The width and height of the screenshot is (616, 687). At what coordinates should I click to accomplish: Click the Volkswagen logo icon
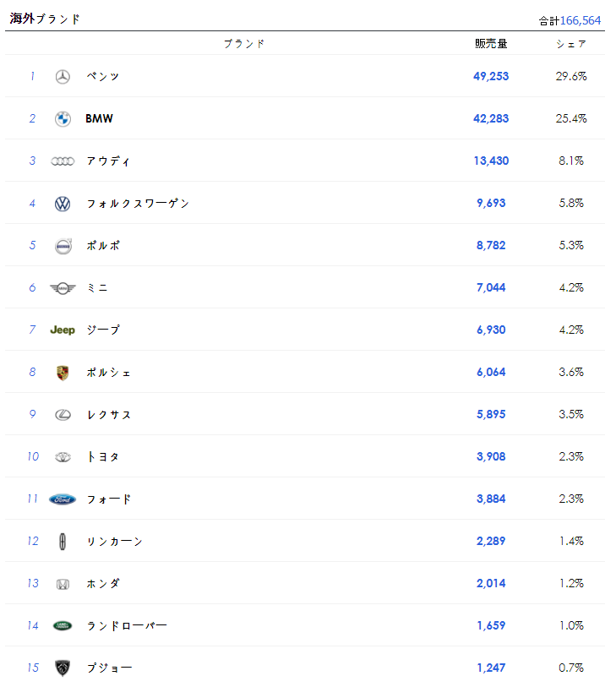click(x=63, y=204)
